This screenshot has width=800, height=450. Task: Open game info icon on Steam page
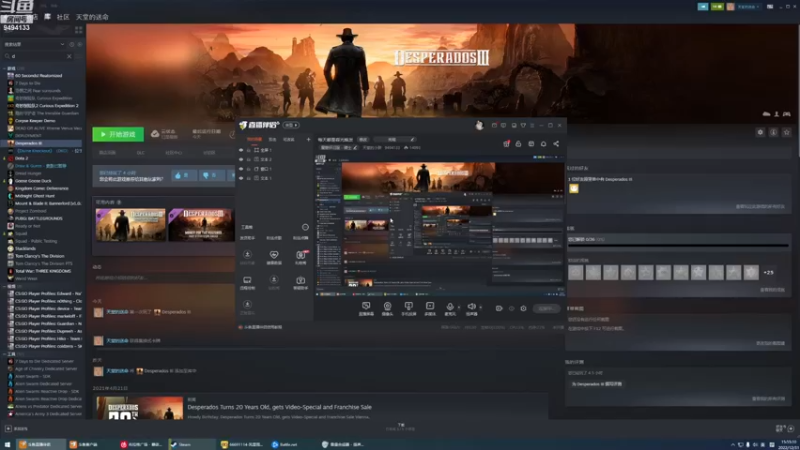coord(773,132)
